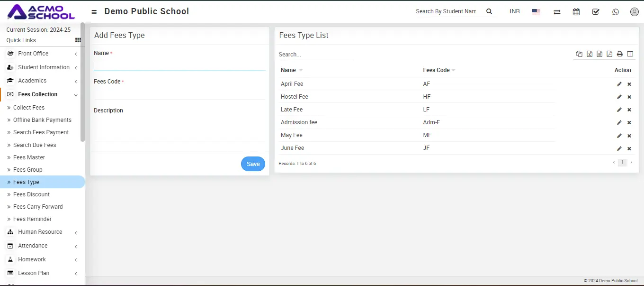
Task: Click the Save button
Action: [x=253, y=164]
